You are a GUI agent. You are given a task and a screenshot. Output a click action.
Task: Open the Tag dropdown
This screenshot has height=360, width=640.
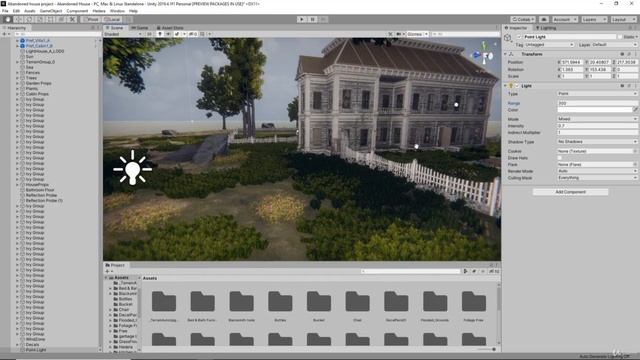pos(549,44)
